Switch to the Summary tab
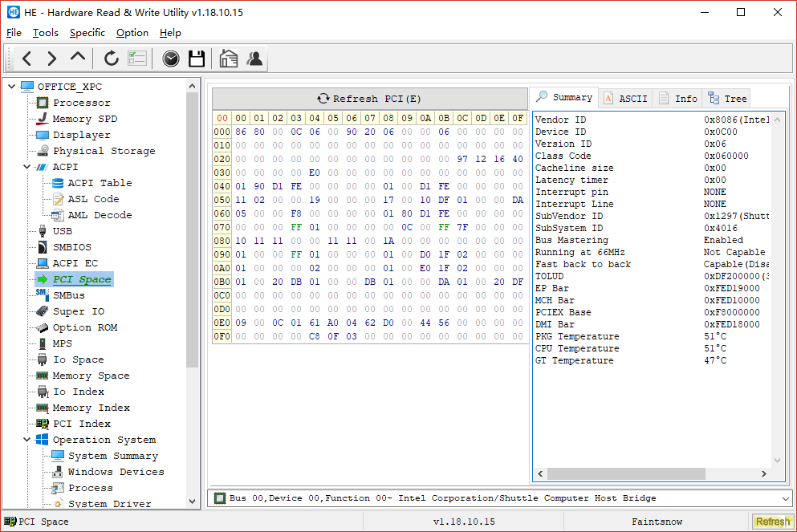Viewport: 797px width, 532px height. (564, 98)
